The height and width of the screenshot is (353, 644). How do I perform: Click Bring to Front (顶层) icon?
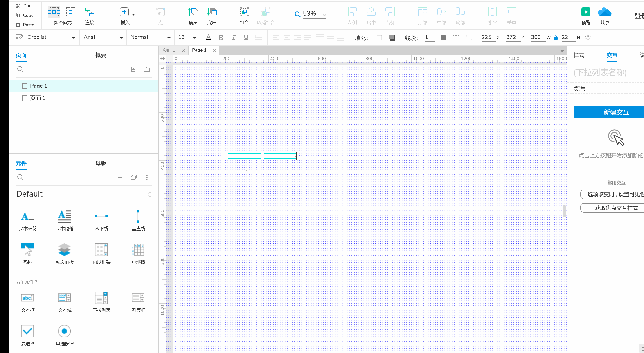point(193,12)
